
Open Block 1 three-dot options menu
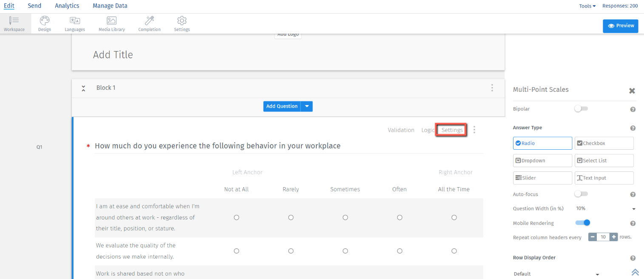tap(492, 88)
